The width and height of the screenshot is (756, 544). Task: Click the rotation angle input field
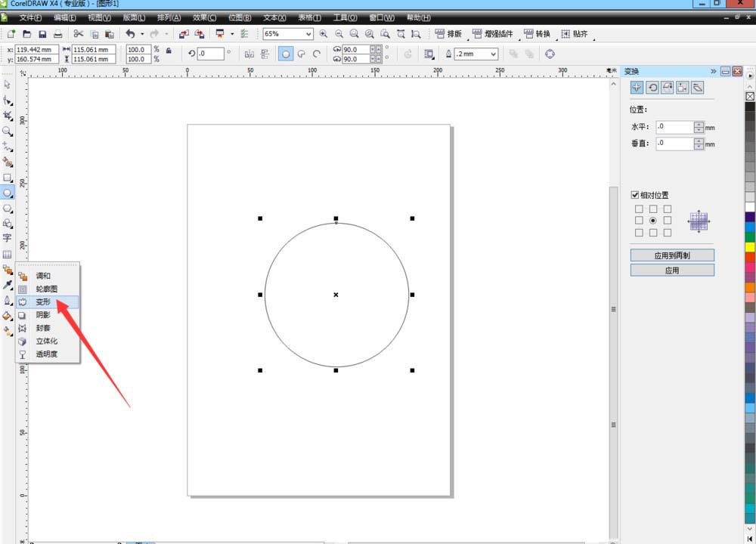211,54
